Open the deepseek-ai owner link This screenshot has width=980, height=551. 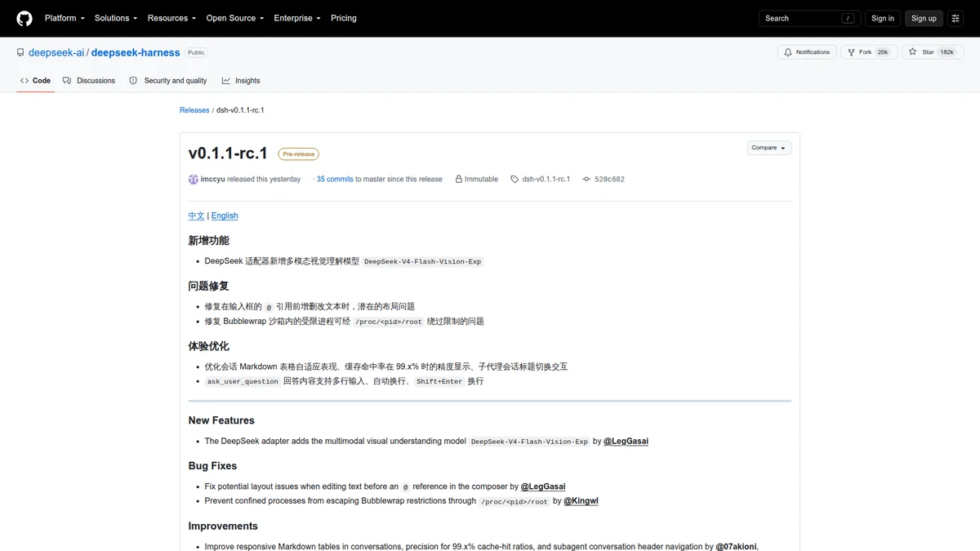point(56,52)
